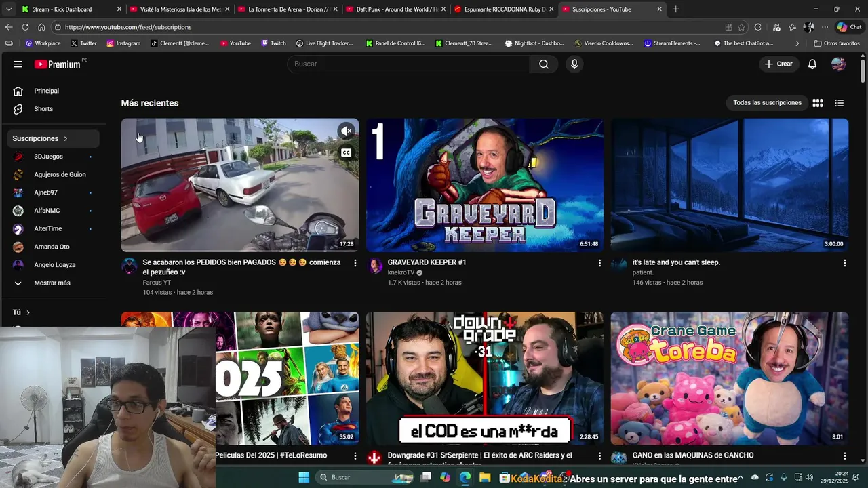
Task: Expand the Tú section
Action: (22, 312)
